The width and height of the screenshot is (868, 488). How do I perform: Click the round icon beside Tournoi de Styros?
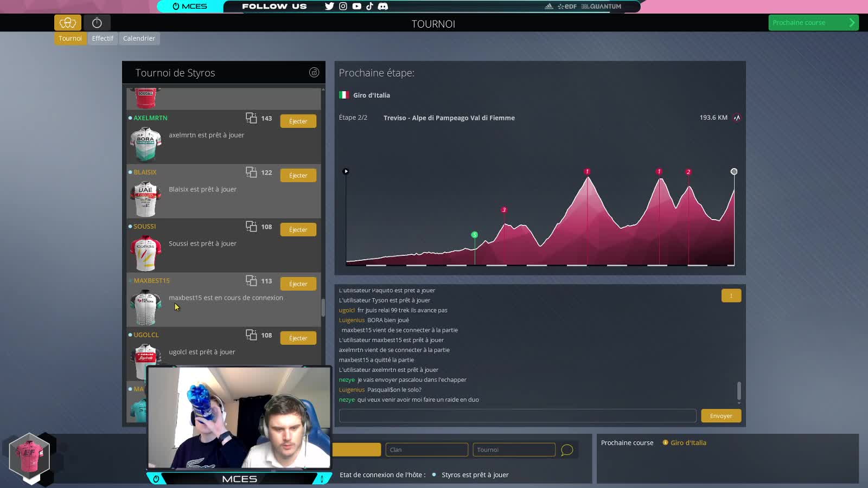[x=314, y=73]
